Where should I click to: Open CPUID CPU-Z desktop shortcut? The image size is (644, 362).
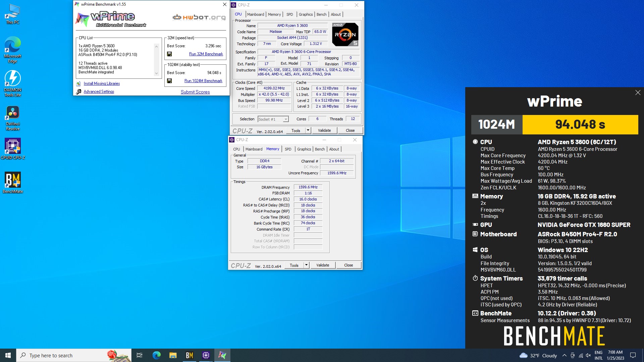12,148
